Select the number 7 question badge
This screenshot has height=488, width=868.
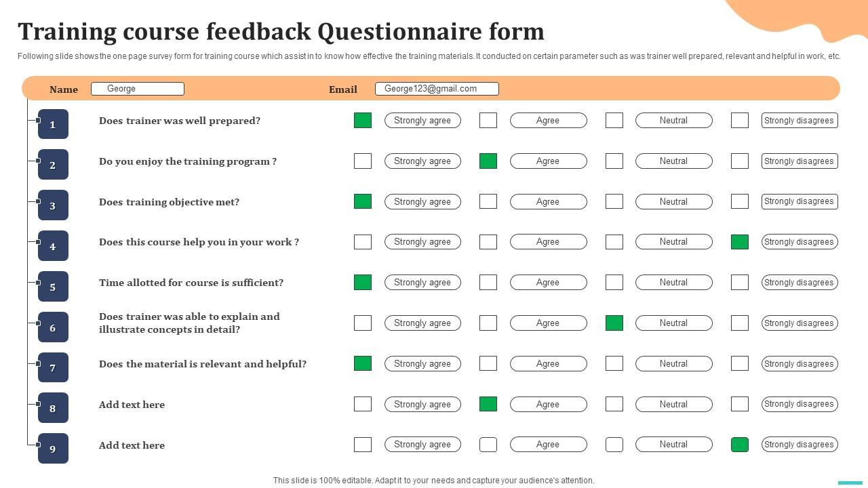53,367
